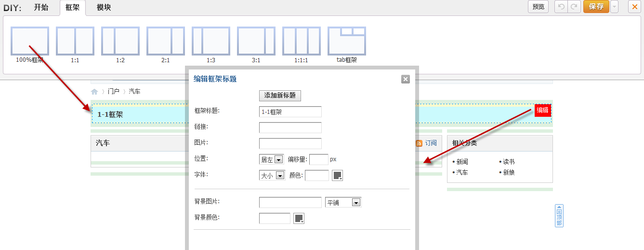Pick the 1:2 frame layout icon

click(x=120, y=41)
